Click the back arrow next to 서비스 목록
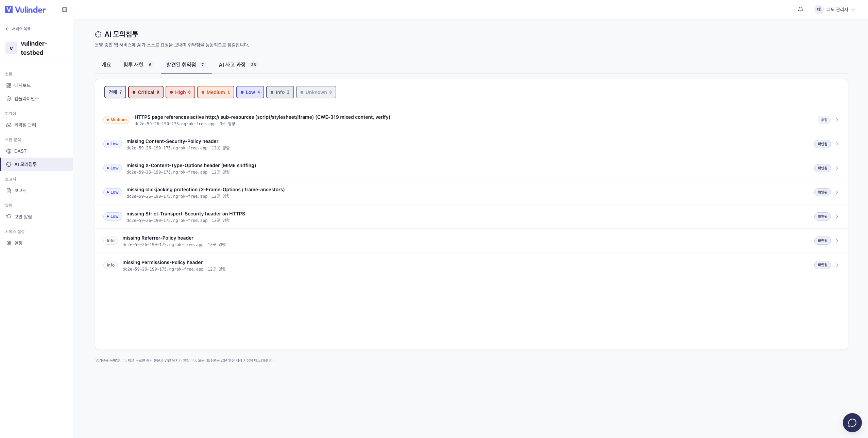Image resolution: width=868 pixels, height=438 pixels. pyautogui.click(x=7, y=29)
